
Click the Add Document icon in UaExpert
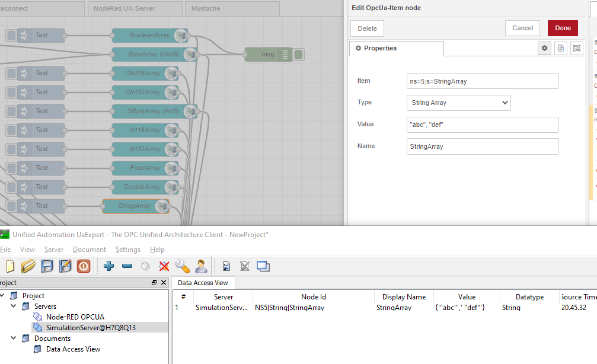(x=226, y=266)
